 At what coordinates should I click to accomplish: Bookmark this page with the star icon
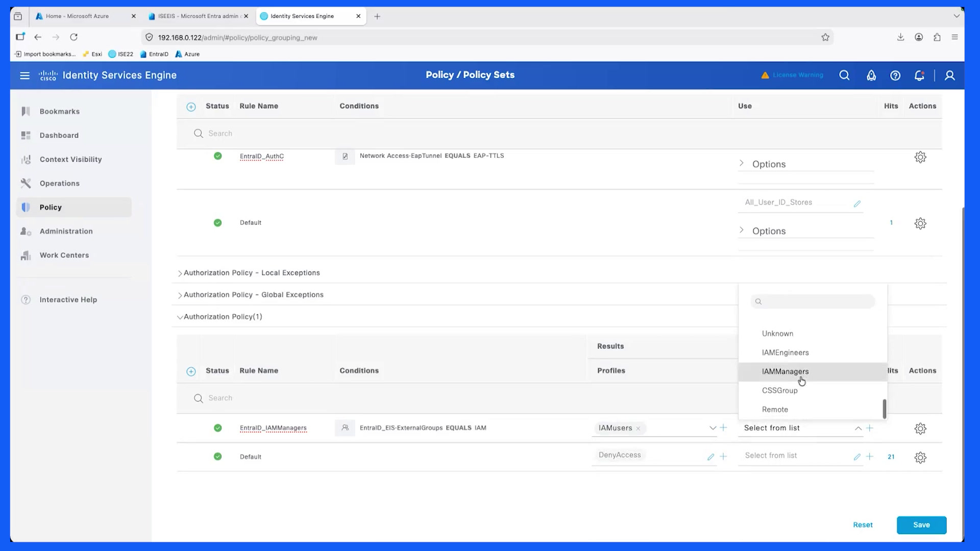click(x=825, y=37)
